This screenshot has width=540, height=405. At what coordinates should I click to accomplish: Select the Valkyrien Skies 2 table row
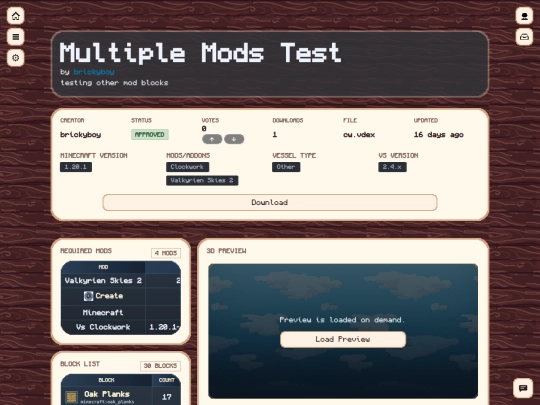tap(121, 281)
